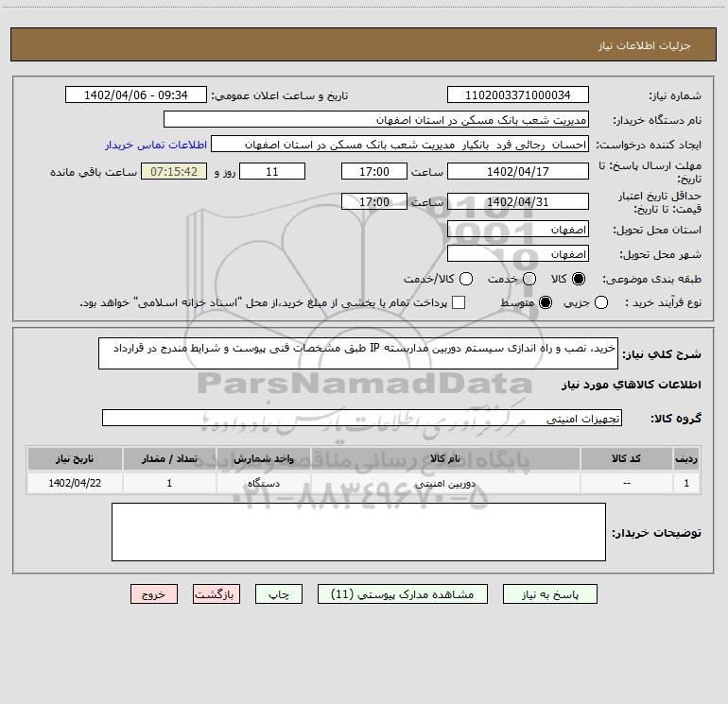This screenshot has width=728, height=704.
Task: Choose جزیی purchase process type
Action: (x=600, y=302)
